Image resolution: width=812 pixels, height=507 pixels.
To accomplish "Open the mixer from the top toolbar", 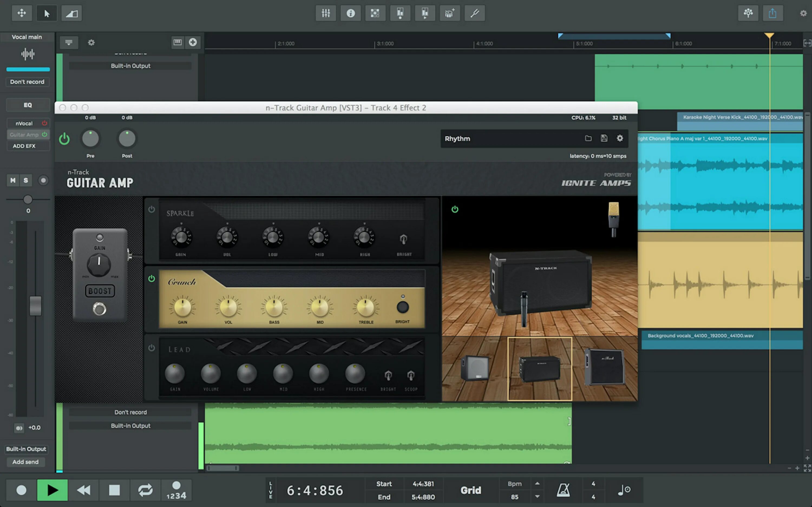I will point(325,14).
